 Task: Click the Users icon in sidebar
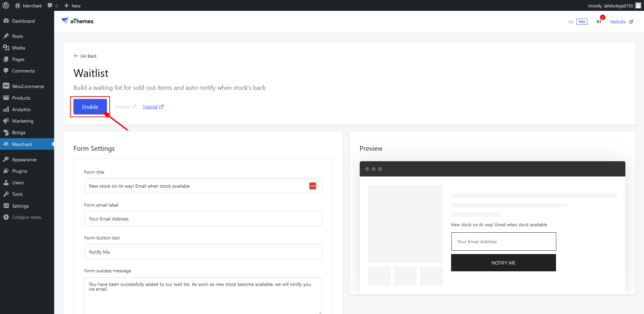[6, 183]
